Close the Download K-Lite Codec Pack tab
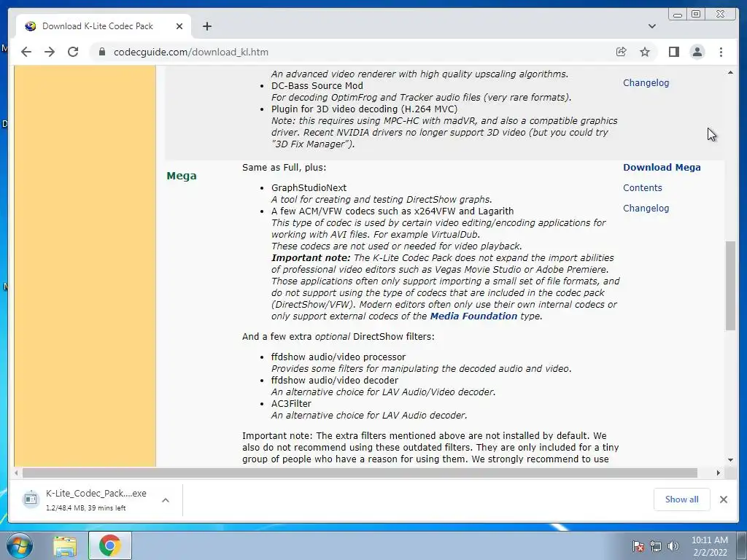747x560 pixels. (x=179, y=26)
